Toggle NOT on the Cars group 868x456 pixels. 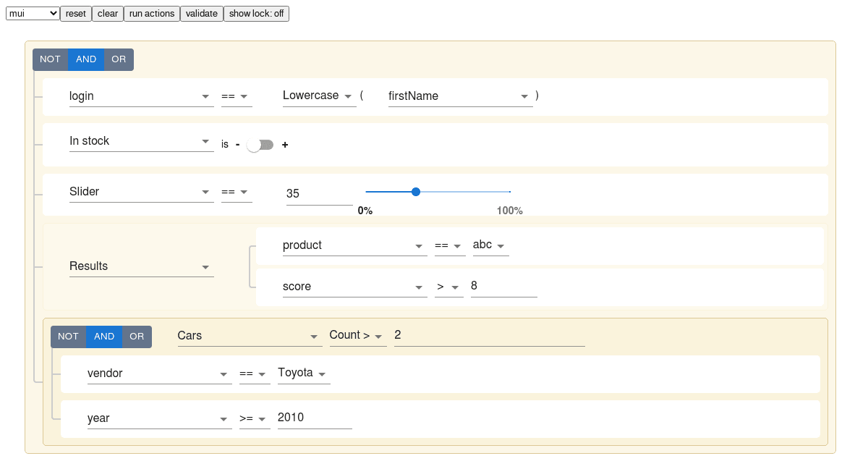pyautogui.click(x=68, y=337)
